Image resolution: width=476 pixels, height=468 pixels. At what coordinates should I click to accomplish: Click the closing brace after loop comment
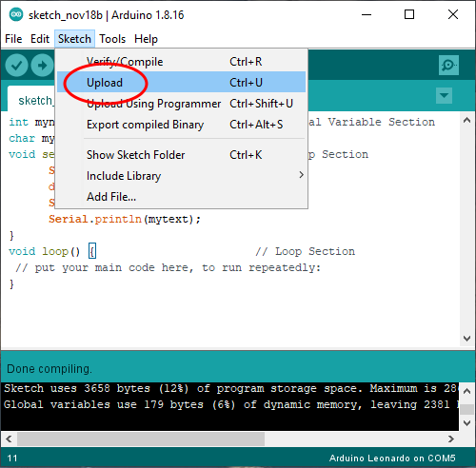click(11, 284)
